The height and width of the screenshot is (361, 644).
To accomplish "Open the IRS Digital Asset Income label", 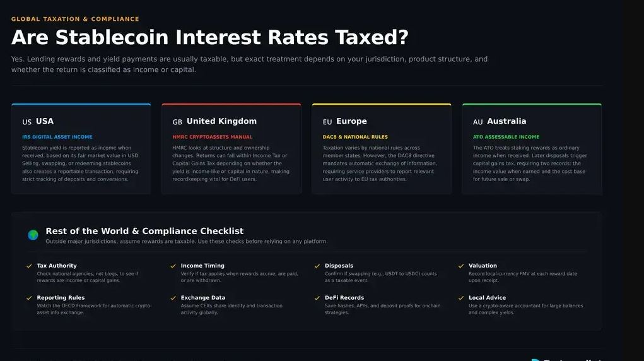I will coord(57,137).
